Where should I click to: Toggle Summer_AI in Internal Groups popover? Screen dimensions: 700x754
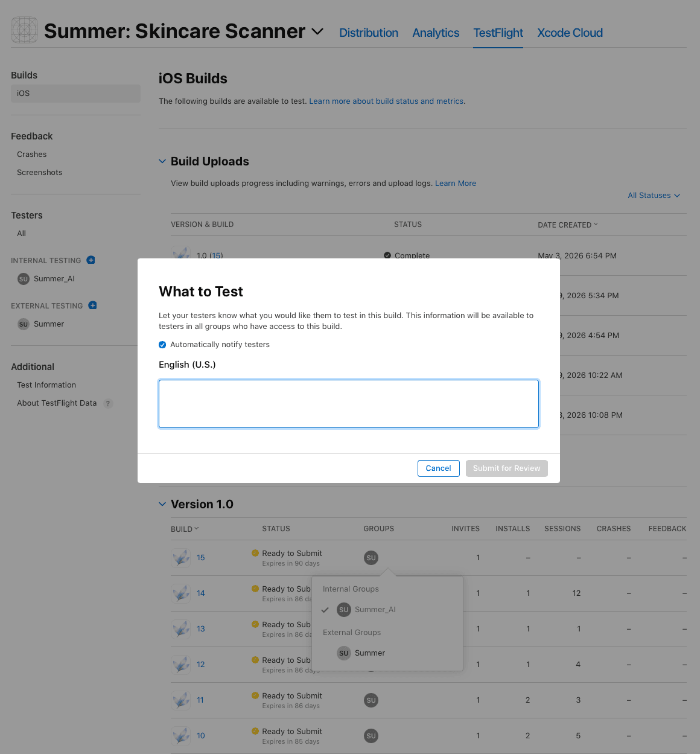(387, 610)
